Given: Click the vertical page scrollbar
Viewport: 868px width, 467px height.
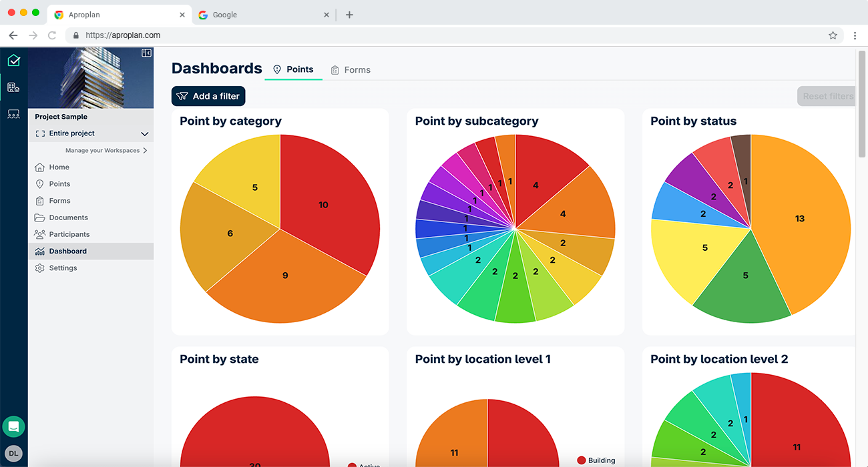Looking at the screenshot, I should coord(861,107).
